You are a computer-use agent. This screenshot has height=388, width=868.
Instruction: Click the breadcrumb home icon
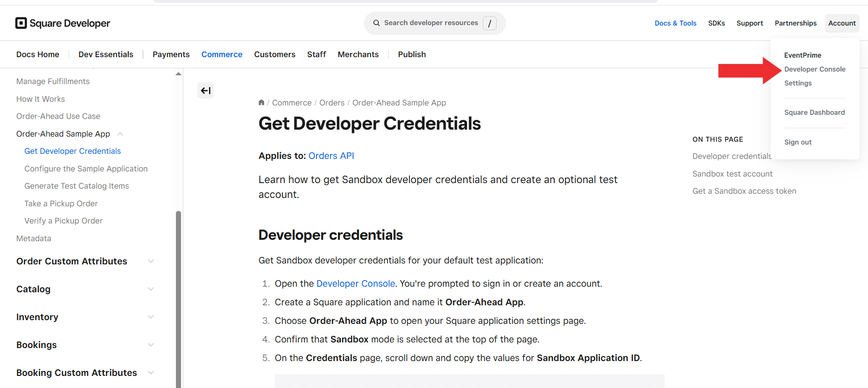pos(261,103)
